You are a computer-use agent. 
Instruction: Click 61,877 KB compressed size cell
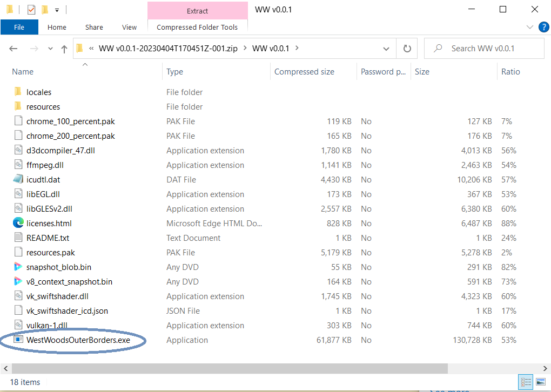(334, 340)
